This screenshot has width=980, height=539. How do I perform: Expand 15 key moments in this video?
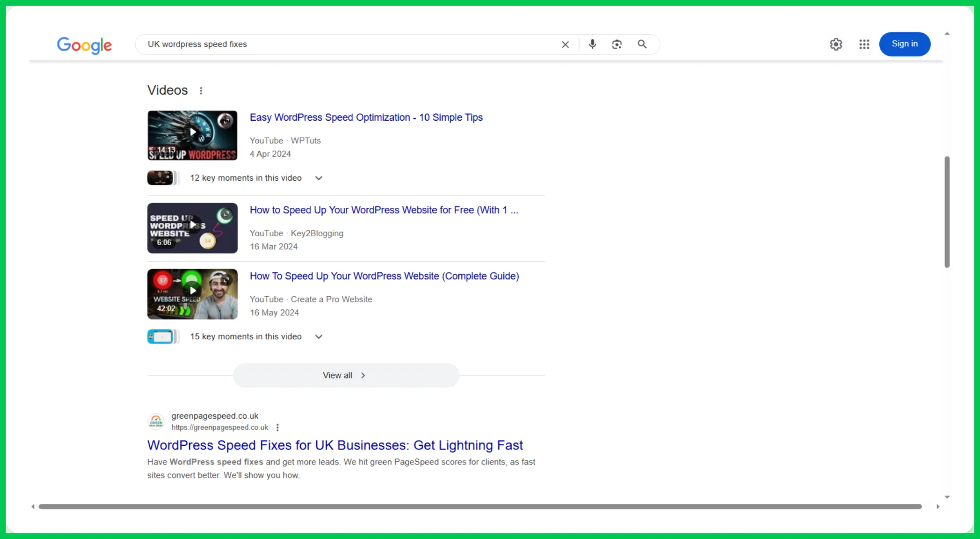[319, 336]
